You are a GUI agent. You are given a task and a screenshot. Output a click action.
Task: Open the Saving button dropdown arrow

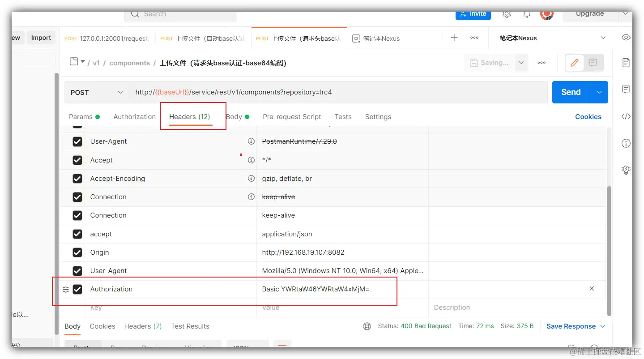521,63
